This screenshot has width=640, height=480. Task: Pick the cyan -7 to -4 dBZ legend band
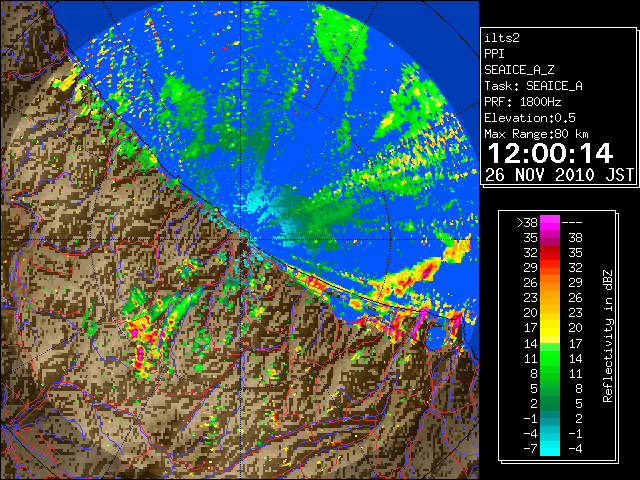(550, 448)
